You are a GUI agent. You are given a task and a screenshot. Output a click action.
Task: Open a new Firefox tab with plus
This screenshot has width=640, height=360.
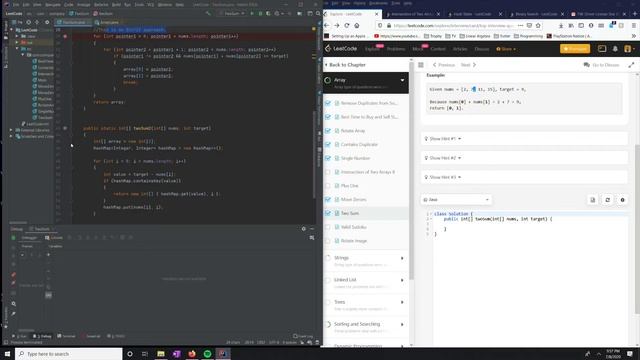pos(635,14)
